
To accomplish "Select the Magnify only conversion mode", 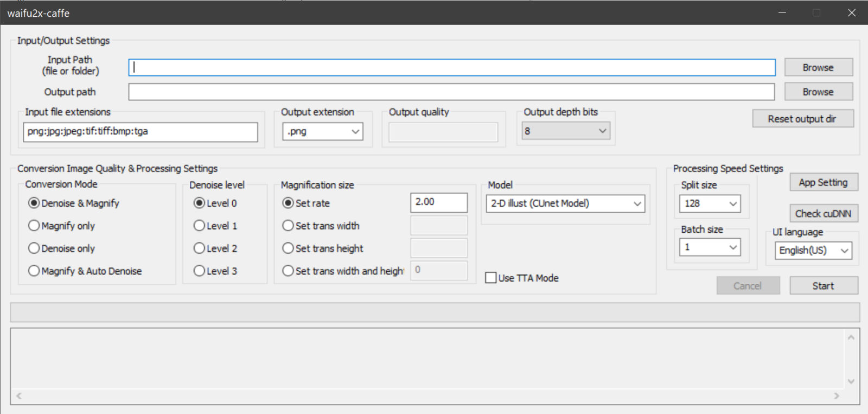I will click(61, 226).
